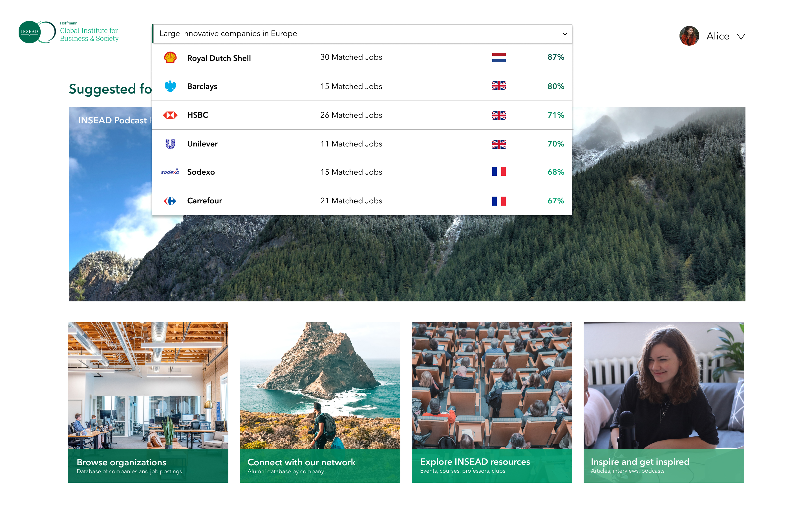
Task: Select Unilever 11 Matched Jobs entry
Action: point(351,144)
